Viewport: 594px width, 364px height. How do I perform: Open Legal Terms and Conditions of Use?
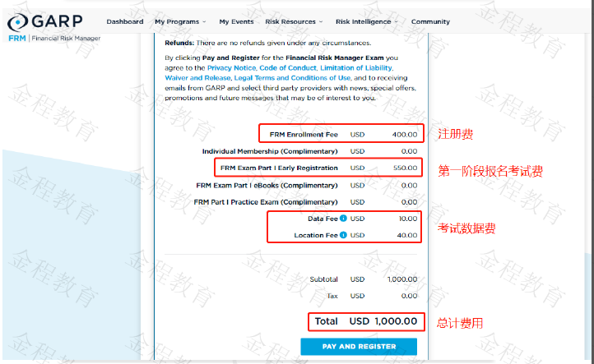point(292,77)
